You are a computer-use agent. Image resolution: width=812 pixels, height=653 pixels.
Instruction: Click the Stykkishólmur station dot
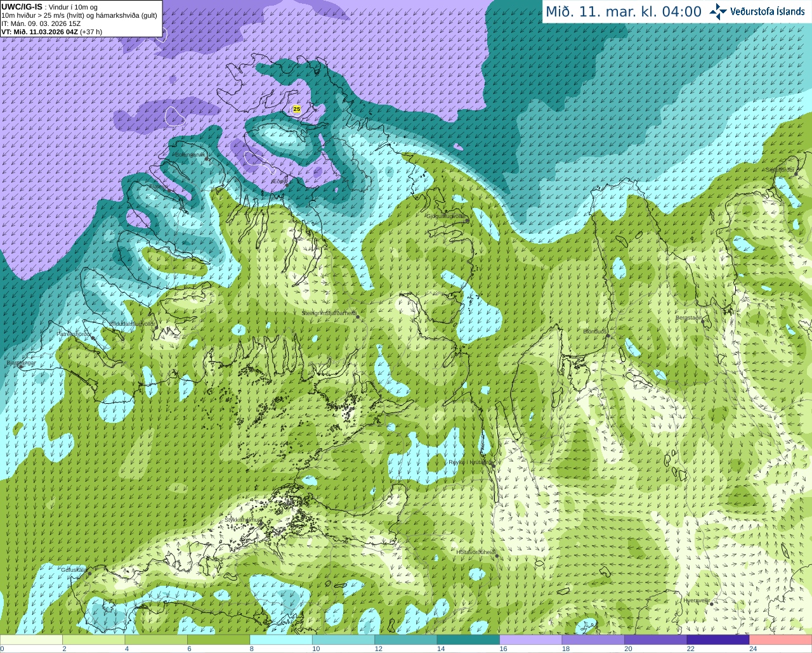[x=259, y=524]
